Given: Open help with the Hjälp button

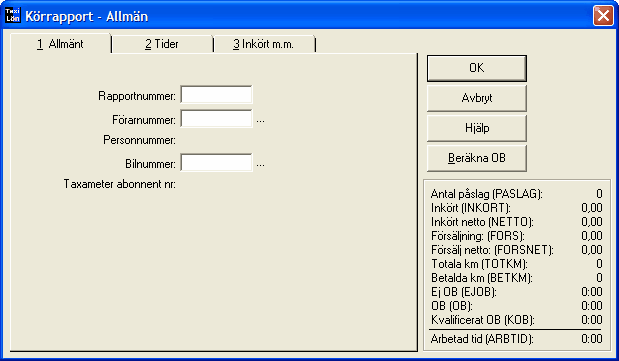Looking at the screenshot, I should [476, 128].
